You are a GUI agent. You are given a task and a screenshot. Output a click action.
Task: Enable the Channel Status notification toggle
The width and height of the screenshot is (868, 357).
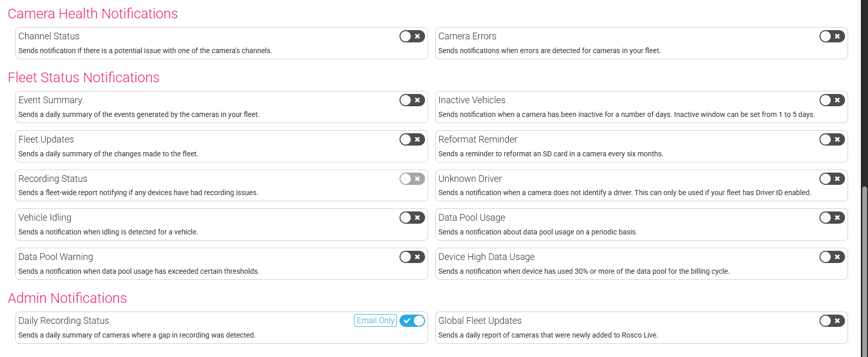pyautogui.click(x=412, y=36)
